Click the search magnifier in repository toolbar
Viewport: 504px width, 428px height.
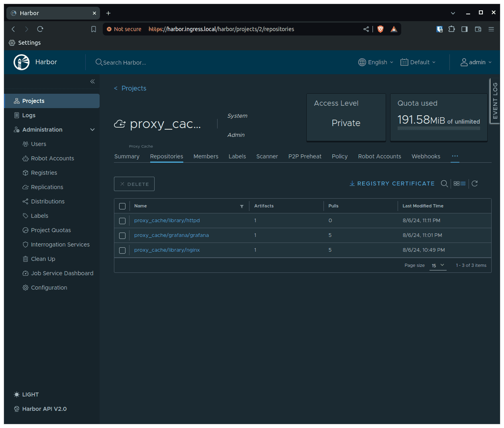pyautogui.click(x=444, y=183)
